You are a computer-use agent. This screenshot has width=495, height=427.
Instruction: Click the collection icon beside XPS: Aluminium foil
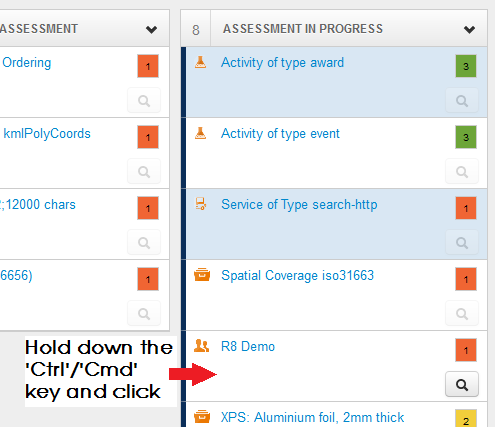click(202, 417)
